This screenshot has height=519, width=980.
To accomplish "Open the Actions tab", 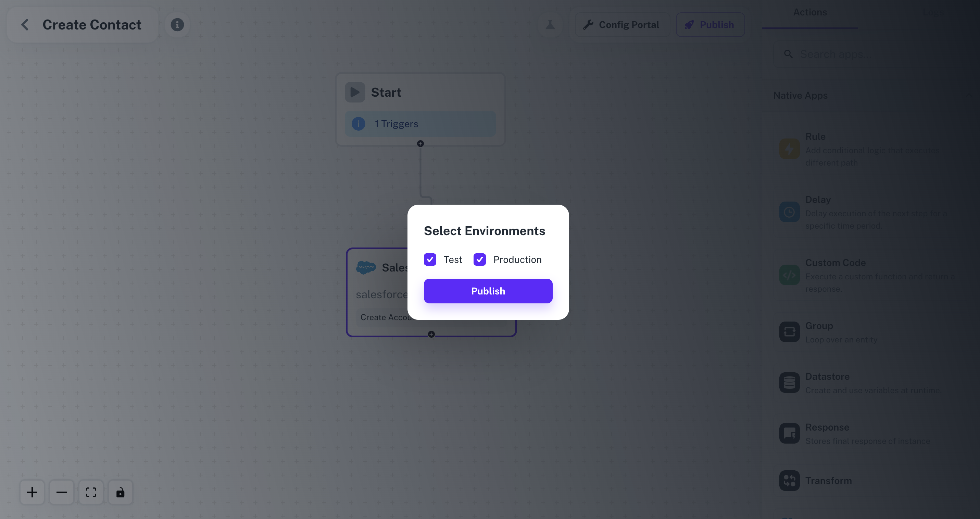I will pos(809,12).
